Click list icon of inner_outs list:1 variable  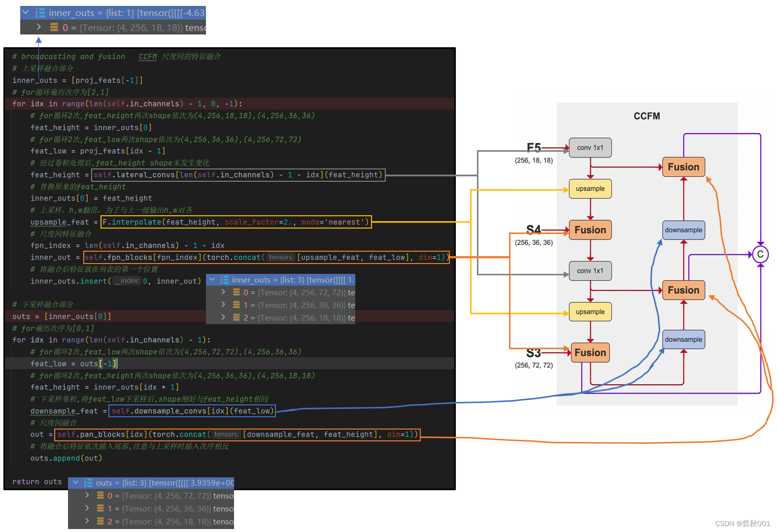[40, 13]
